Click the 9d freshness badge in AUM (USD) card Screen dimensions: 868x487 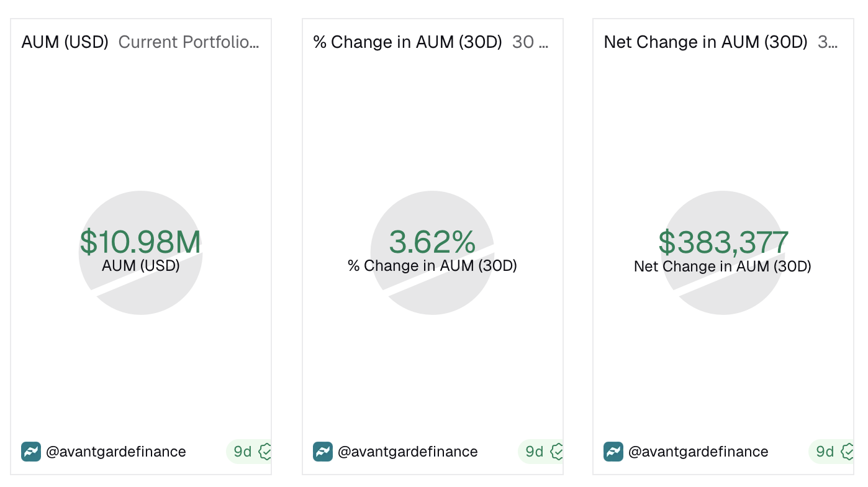243,452
